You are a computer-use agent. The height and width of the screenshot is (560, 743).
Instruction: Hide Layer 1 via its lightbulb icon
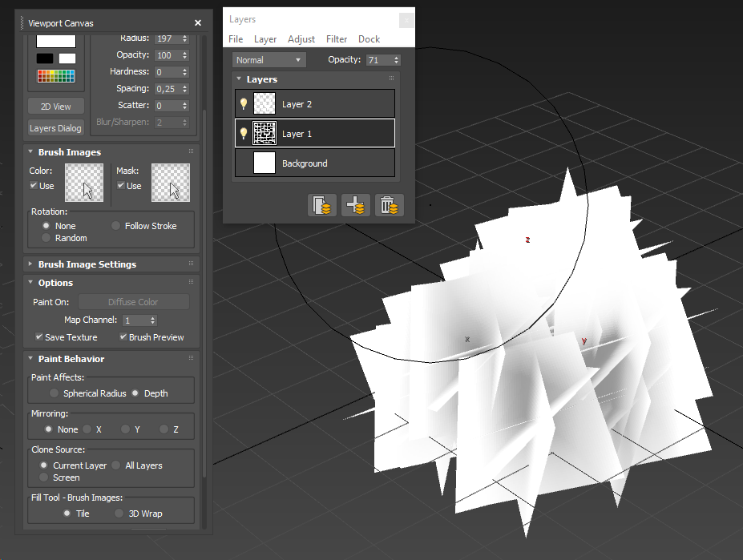click(244, 134)
